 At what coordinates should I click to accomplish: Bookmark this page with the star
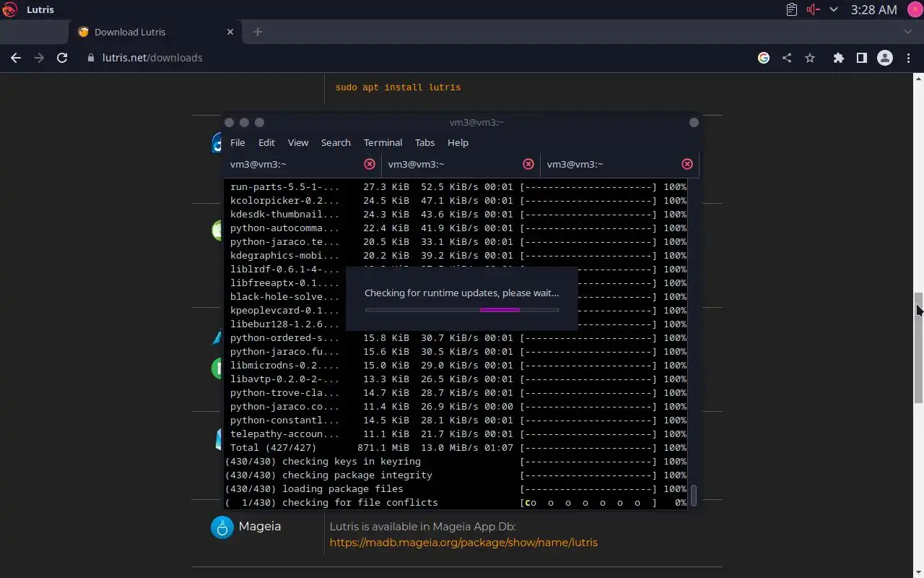[x=810, y=58]
